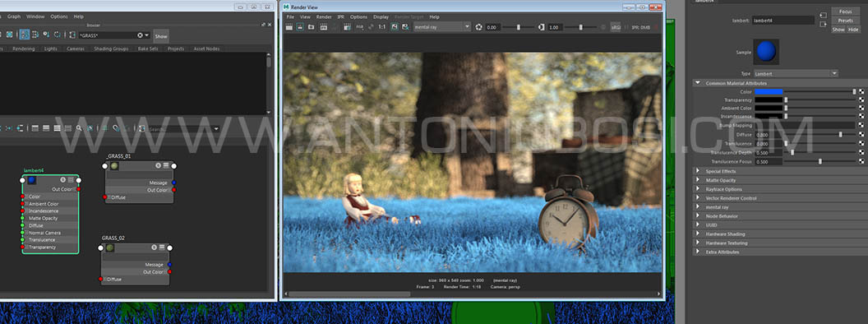The width and height of the screenshot is (868, 324).
Task: Open the mental ray renderer dropdown
Action: (442, 26)
